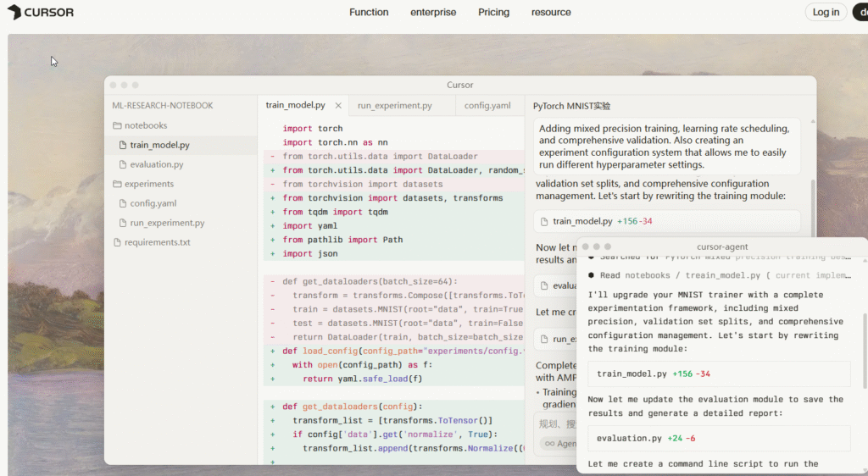Click file icon beside requirements.txt
The width and height of the screenshot is (868, 476).
pos(117,242)
